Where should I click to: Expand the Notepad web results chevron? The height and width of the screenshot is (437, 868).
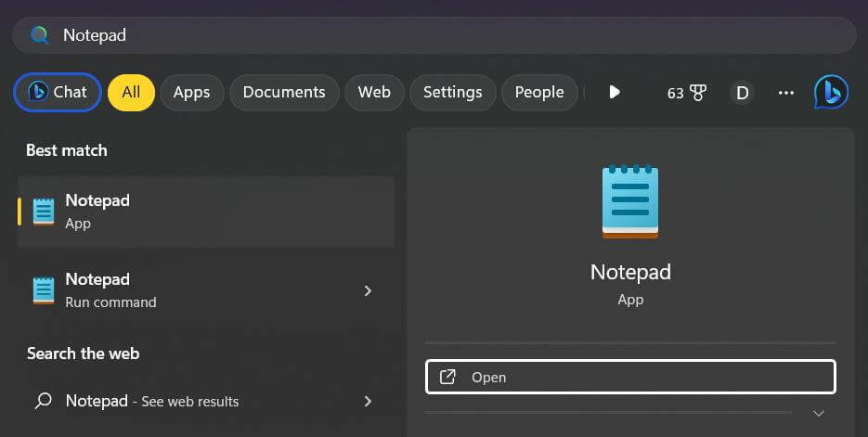point(368,401)
